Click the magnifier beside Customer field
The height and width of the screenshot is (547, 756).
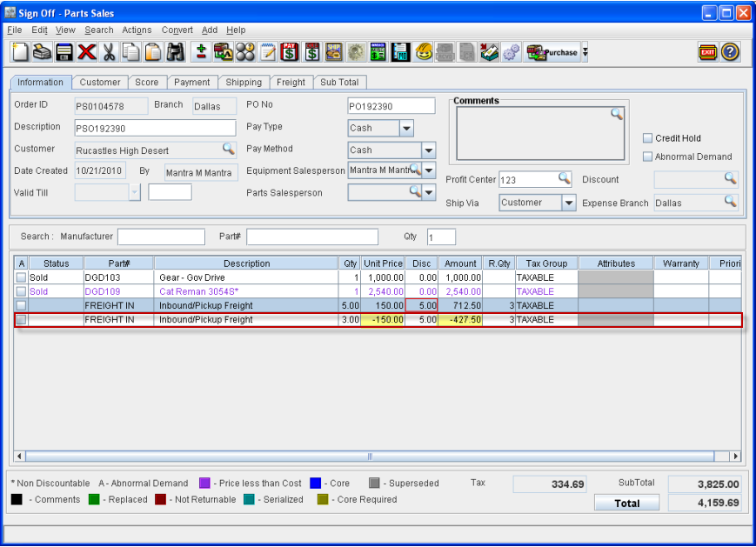click(229, 149)
